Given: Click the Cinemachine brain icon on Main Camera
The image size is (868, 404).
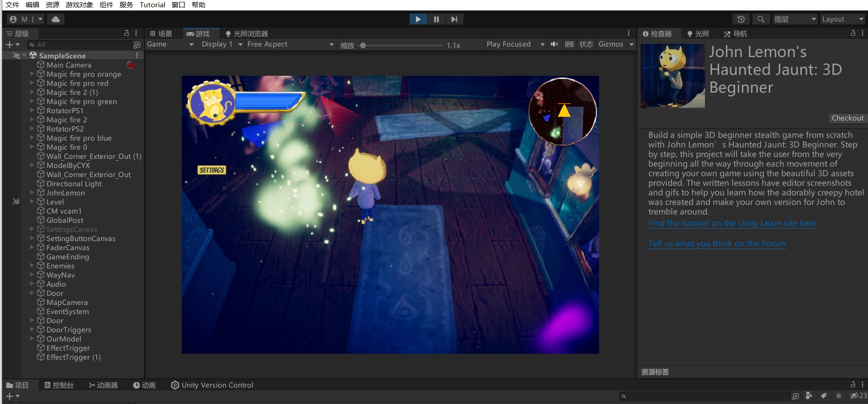Looking at the screenshot, I should (x=130, y=65).
